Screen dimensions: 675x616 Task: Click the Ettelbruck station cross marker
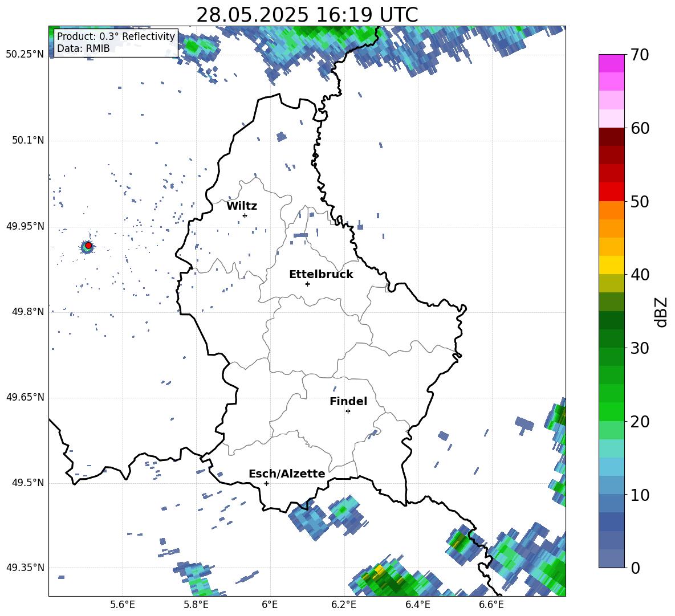point(307,284)
